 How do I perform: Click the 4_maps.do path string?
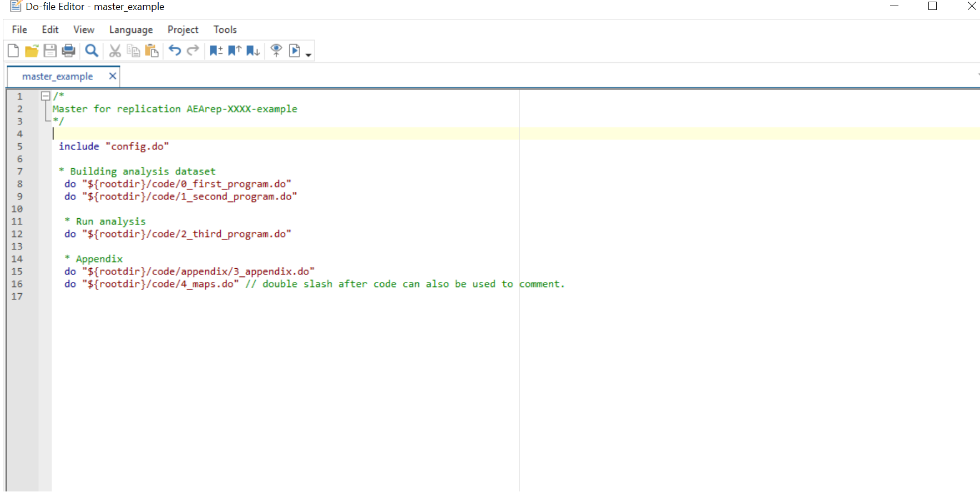point(161,284)
